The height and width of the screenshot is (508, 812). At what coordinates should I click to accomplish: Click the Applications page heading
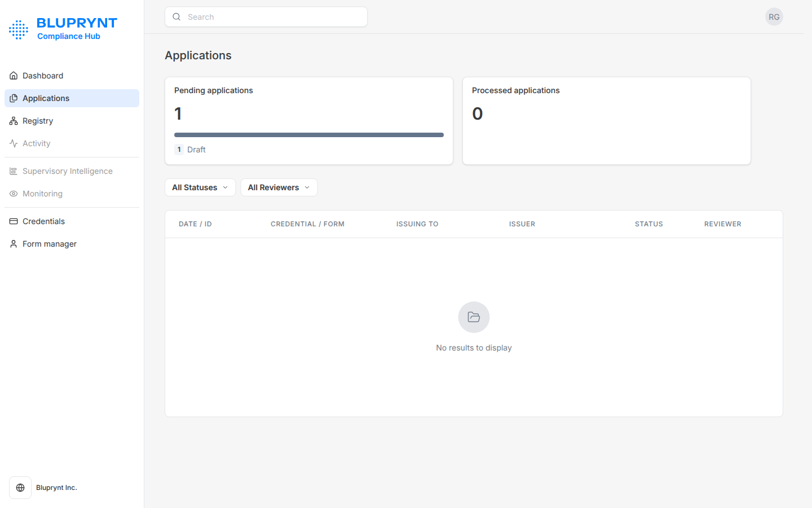[x=198, y=55]
